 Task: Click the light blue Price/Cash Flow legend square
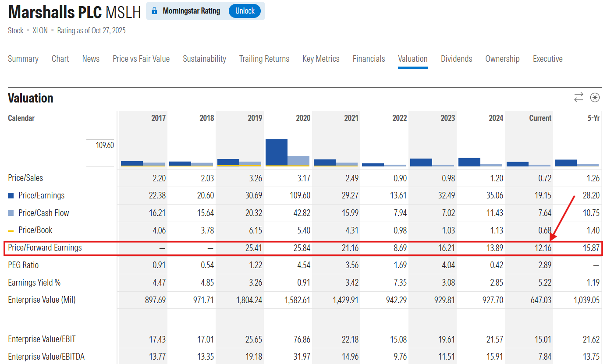pyautogui.click(x=11, y=213)
